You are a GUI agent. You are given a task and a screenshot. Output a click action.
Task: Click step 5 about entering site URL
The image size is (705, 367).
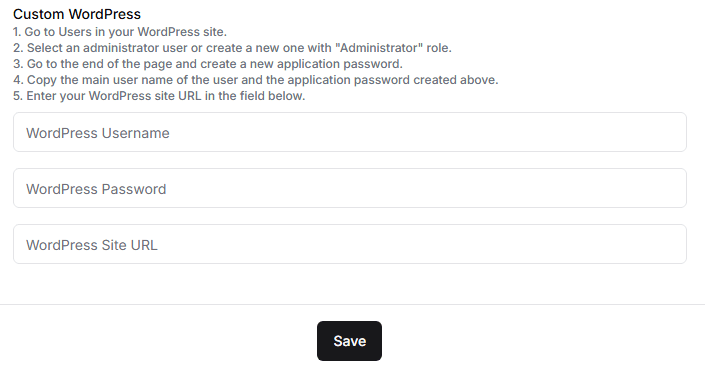[159, 96]
